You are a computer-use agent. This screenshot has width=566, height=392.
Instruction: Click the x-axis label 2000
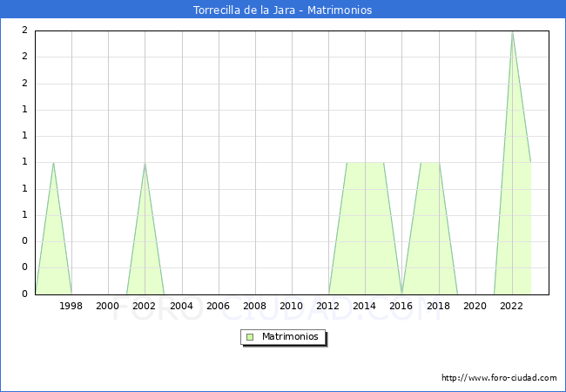tap(108, 306)
